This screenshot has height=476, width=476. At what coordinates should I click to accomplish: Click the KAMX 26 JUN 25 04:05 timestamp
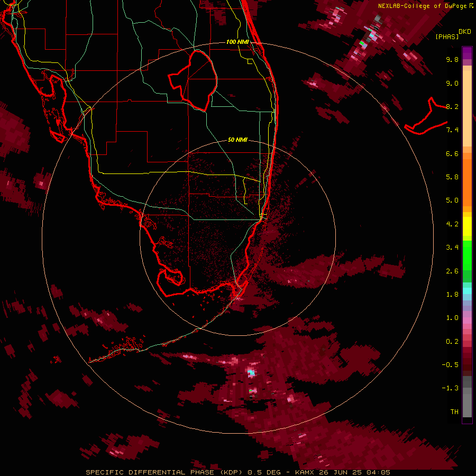click(x=342, y=472)
